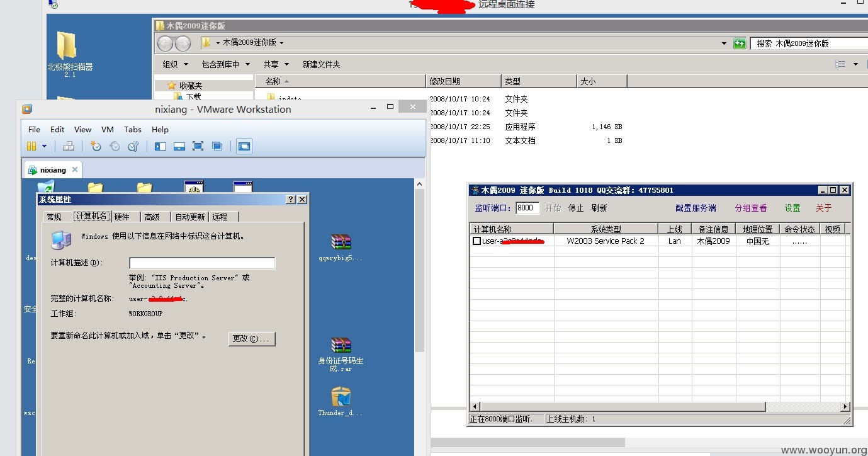This screenshot has width=868, height=456.
Task: Select Thunder_d desktop icon
Action: coord(341,401)
